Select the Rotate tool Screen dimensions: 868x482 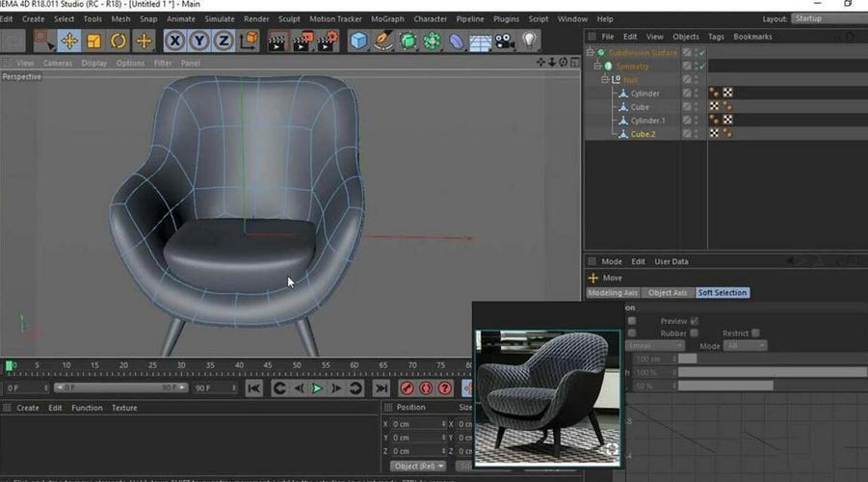[118, 40]
